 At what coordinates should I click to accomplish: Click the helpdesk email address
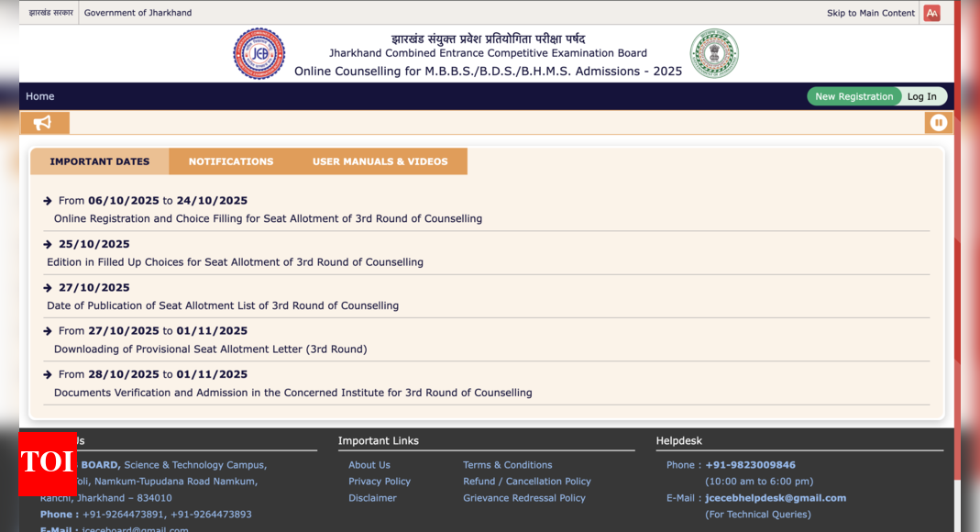pyautogui.click(x=775, y=498)
